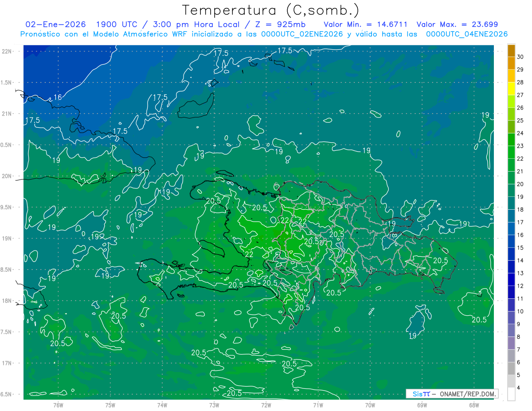This screenshot has height=411, width=532.
Task: Click the "19N" latitude axis label
Action: 7,239
